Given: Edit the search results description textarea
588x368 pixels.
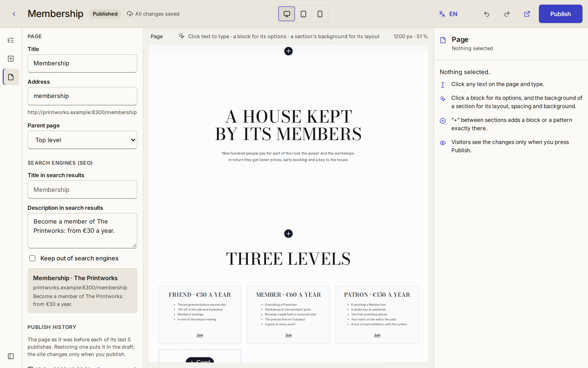Looking at the screenshot, I should [x=82, y=231].
